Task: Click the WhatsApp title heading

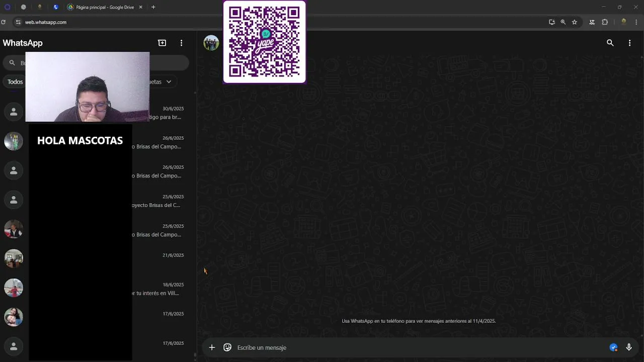Action: [23, 43]
